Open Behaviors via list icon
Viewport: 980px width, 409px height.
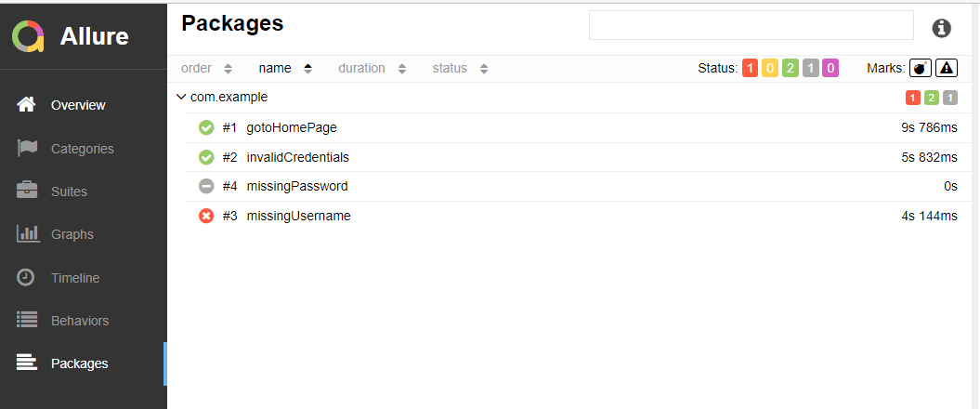tap(28, 321)
